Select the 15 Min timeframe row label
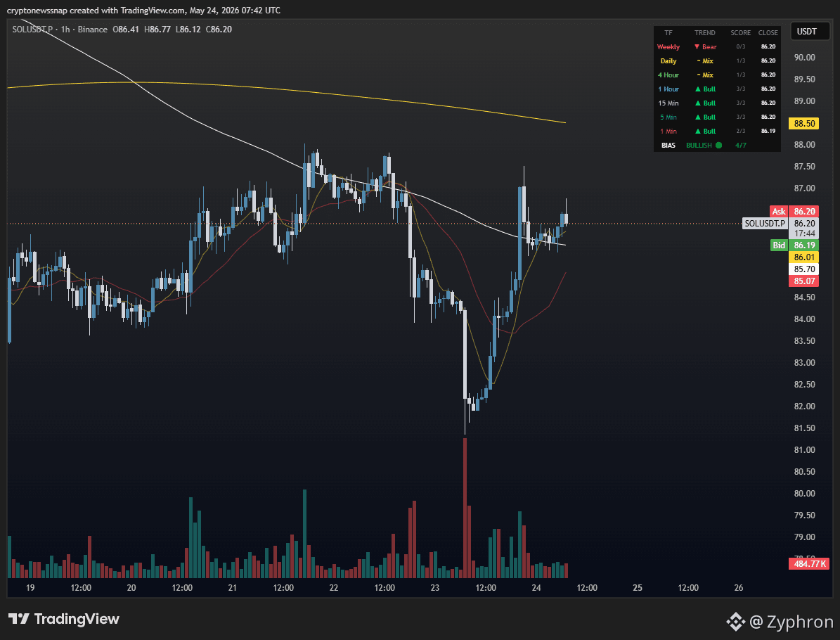The image size is (840, 640). (668, 103)
